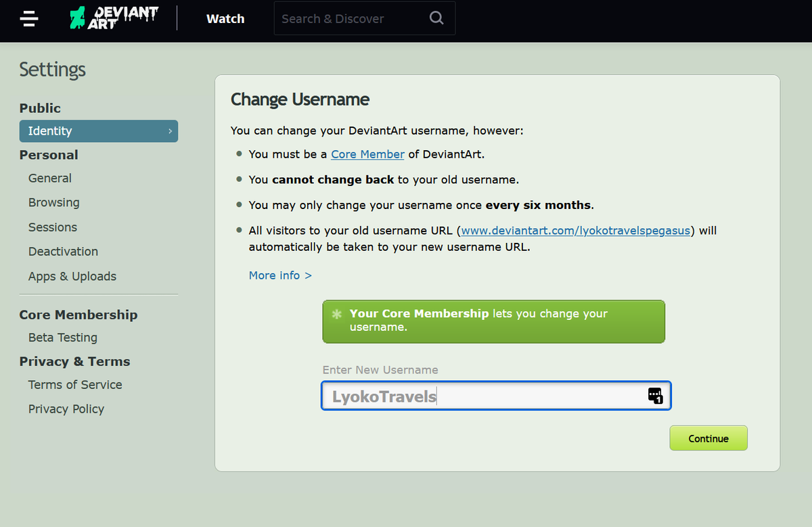Open General settings
This screenshot has width=812, height=527.
coord(50,178)
